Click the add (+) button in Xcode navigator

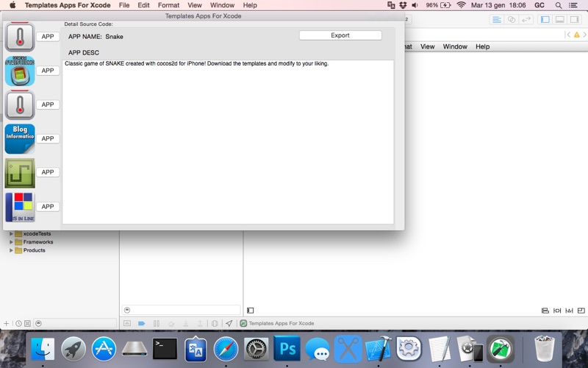pyautogui.click(x=7, y=323)
